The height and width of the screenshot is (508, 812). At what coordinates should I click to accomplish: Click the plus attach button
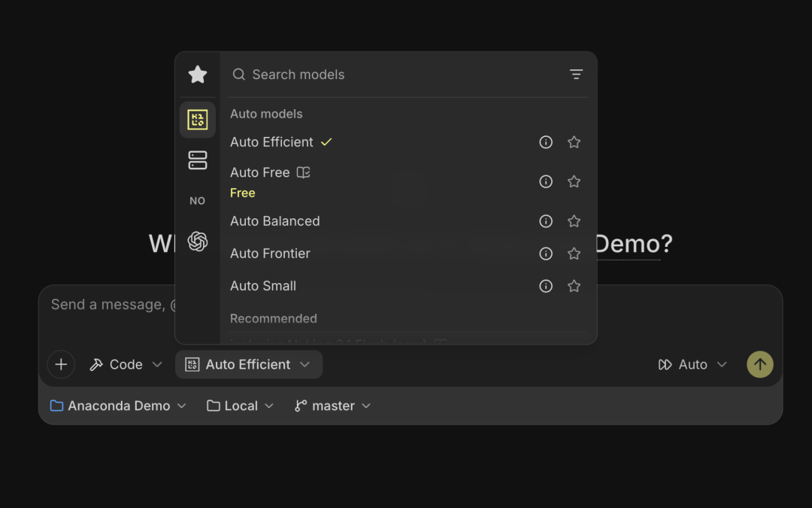pos(61,364)
